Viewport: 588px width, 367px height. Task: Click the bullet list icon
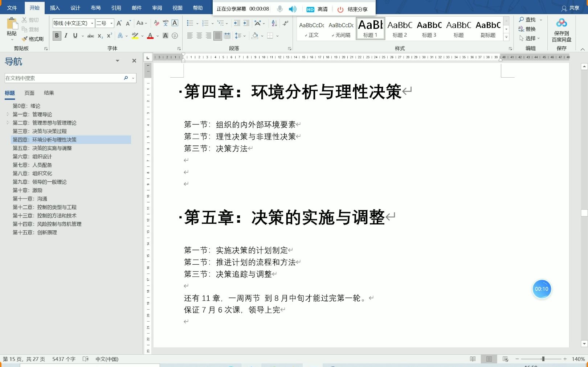pyautogui.click(x=190, y=23)
